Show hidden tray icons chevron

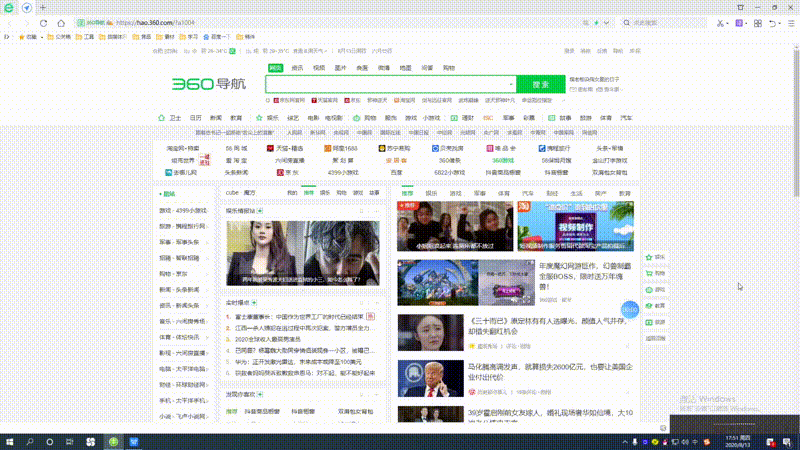[625, 442]
